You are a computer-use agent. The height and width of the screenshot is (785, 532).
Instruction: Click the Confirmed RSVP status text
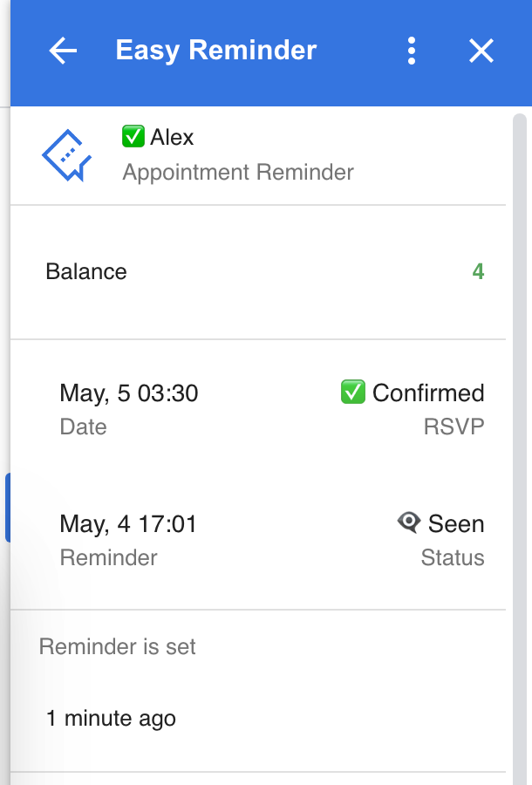tap(427, 393)
